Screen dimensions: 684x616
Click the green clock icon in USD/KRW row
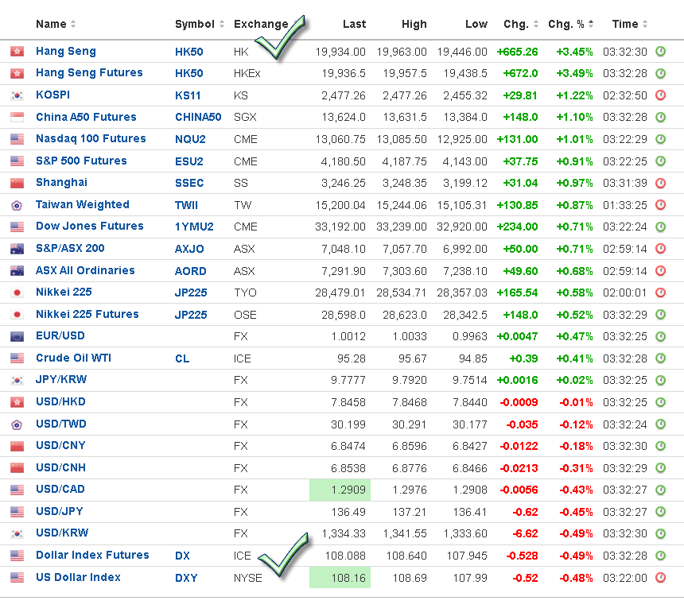[660, 533]
